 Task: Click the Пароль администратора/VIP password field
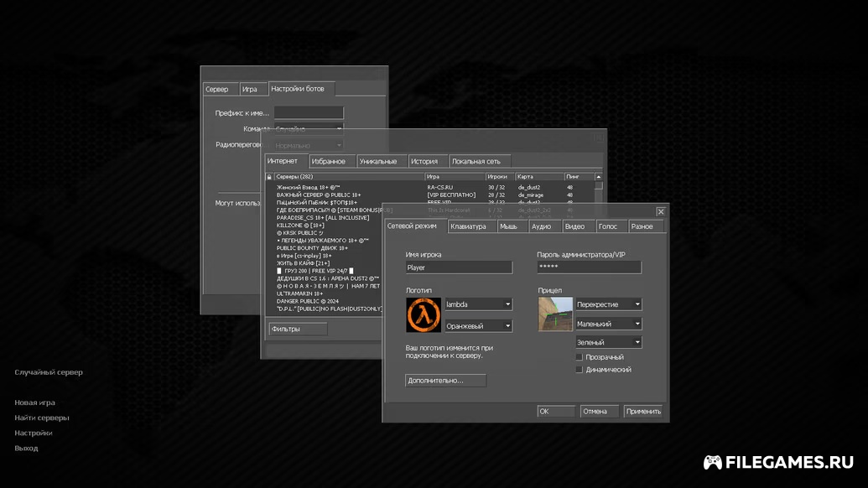tap(589, 267)
